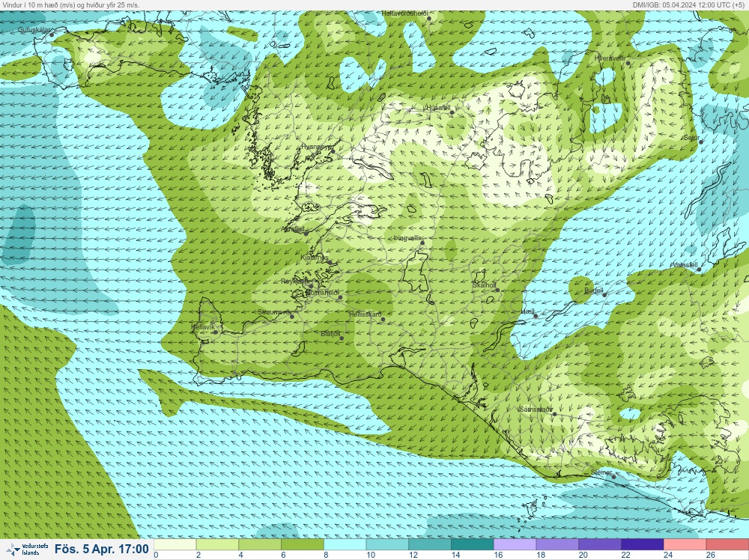This screenshot has width=749, height=560.
Task: Select the violet 20–22 m/s legend swatch
Action: coord(600,545)
